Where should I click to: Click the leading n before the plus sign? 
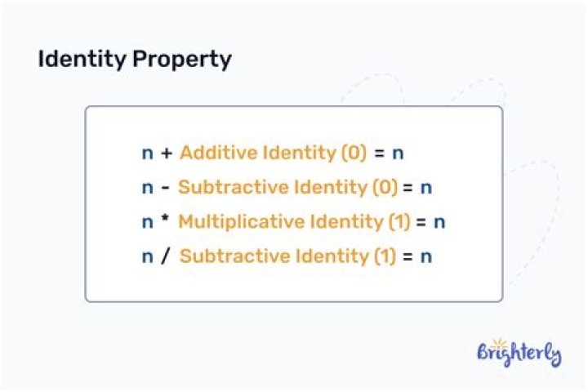click(x=147, y=154)
